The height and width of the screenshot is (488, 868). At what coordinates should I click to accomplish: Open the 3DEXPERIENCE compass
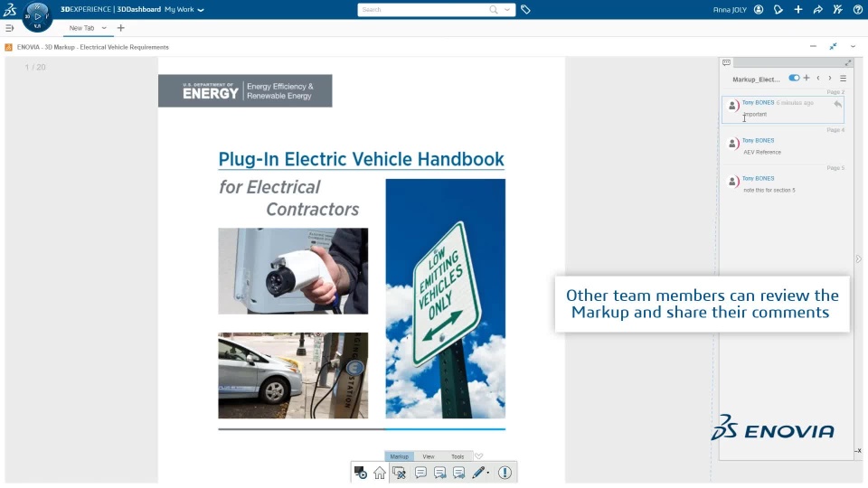tap(38, 16)
